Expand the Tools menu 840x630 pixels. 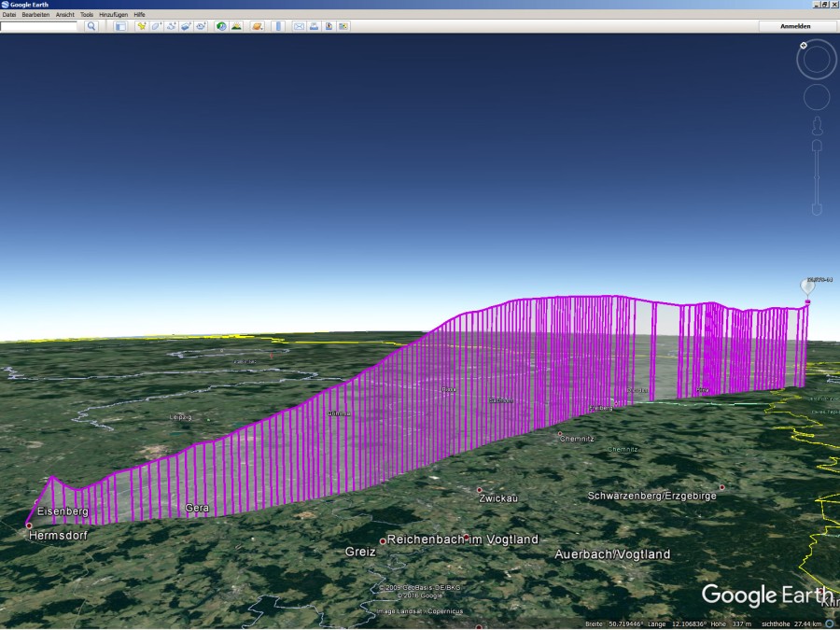[87, 15]
